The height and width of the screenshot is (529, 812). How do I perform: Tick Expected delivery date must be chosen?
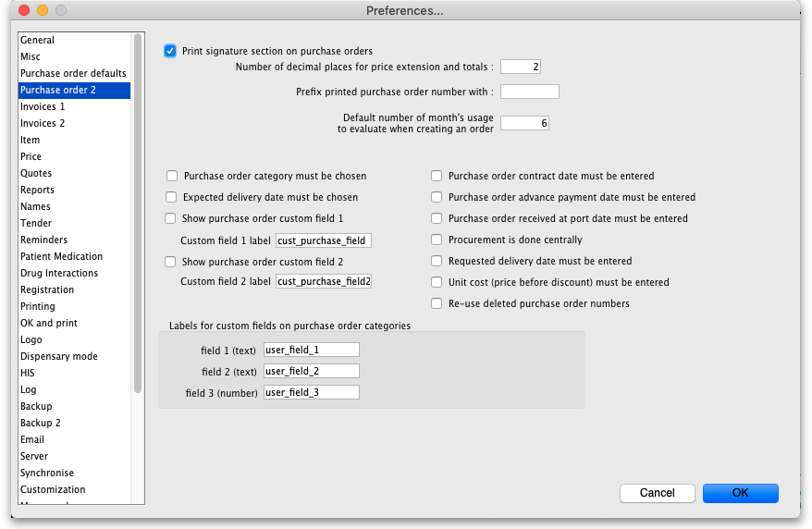(171, 197)
